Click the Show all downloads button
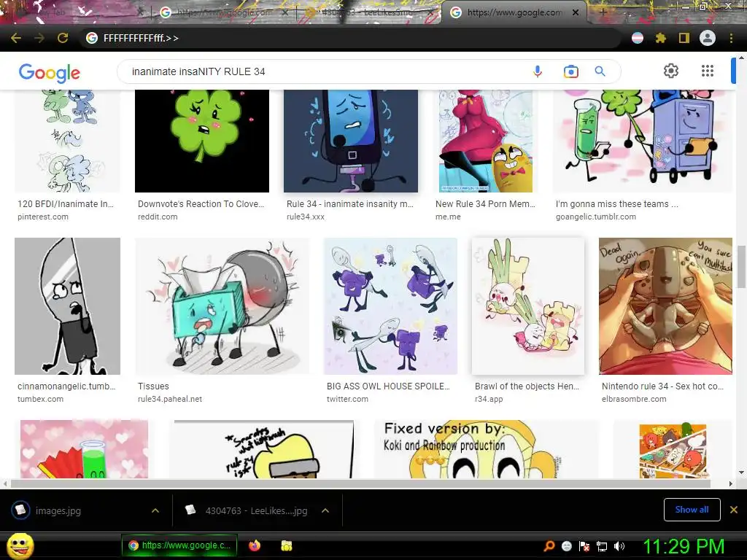The height and width of the screenshot is (560, 747). point(692,510)
